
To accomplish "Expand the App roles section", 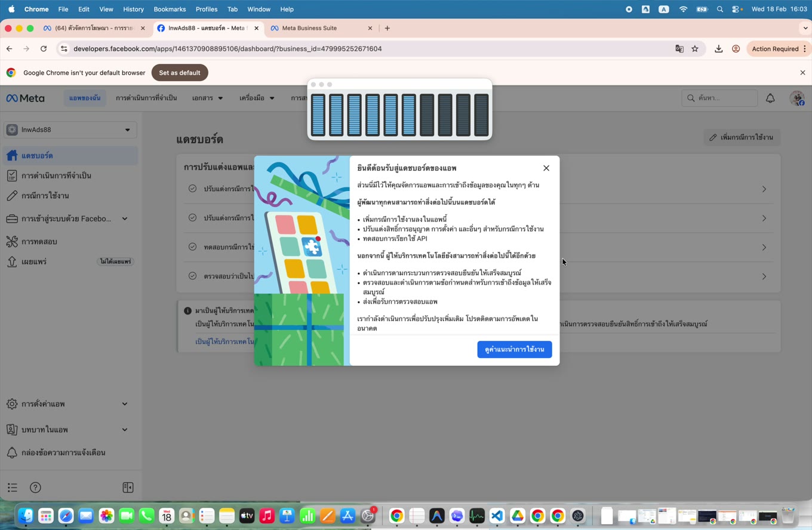I will point(70,430).
